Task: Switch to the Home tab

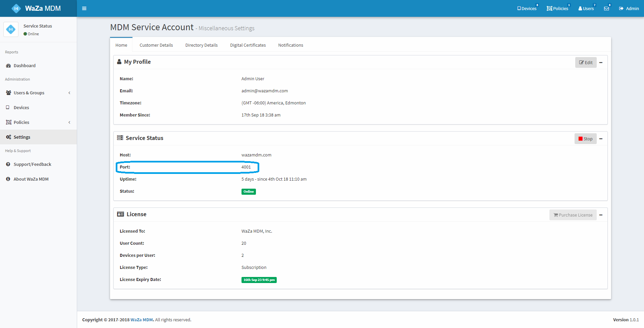Action: point(121,45)
